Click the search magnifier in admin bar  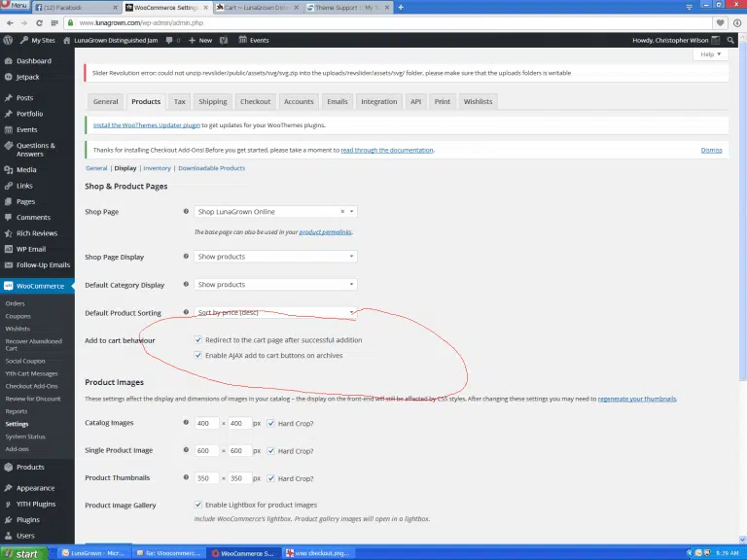[730, 41]
